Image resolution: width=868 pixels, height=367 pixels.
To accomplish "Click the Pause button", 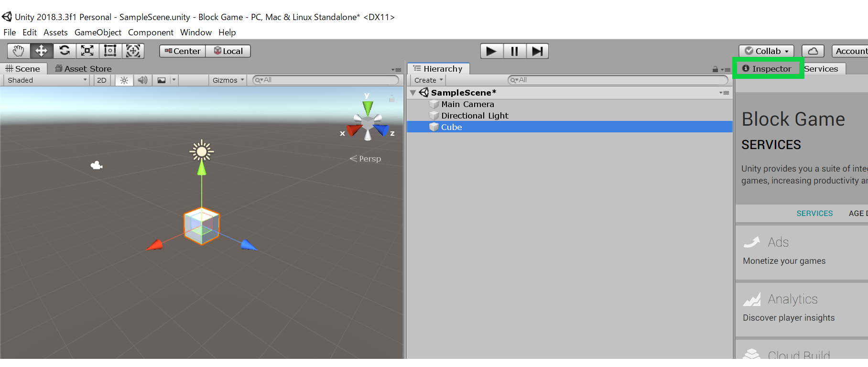I will (x=514, y=51).
